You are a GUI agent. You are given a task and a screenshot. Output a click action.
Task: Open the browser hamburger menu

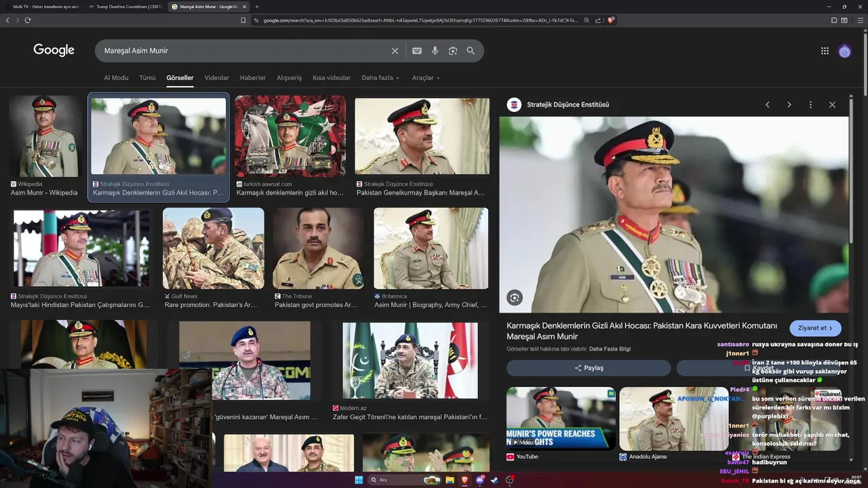[859, 20]
